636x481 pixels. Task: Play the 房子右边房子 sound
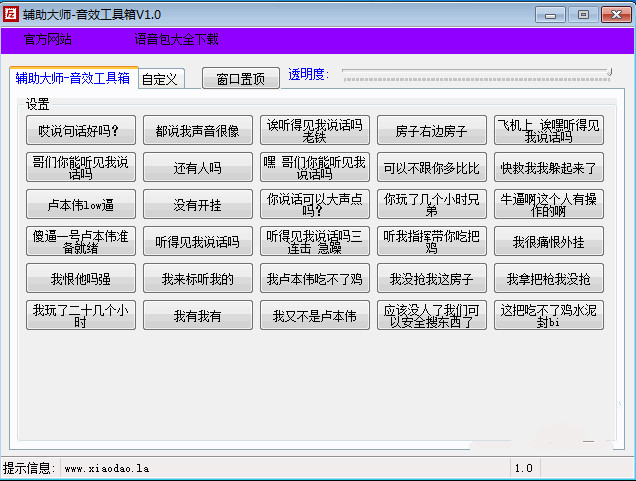(432, 131)
